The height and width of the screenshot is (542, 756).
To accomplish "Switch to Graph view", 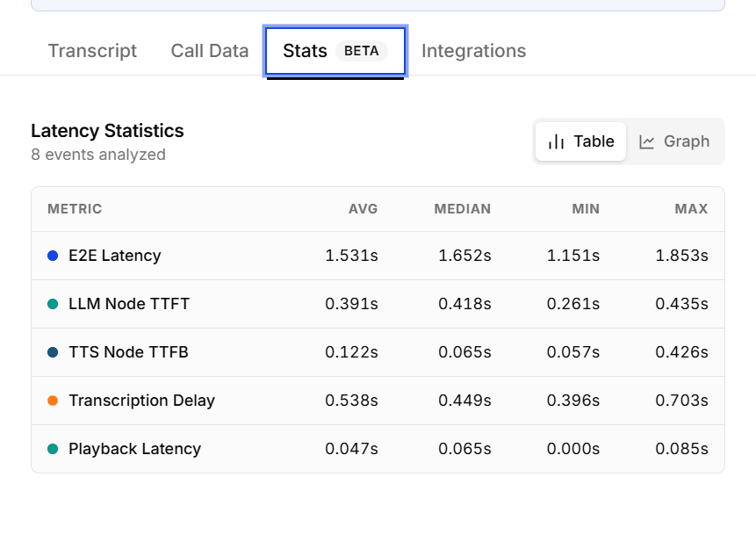I will pyautogui.click(x=674, y=141).
